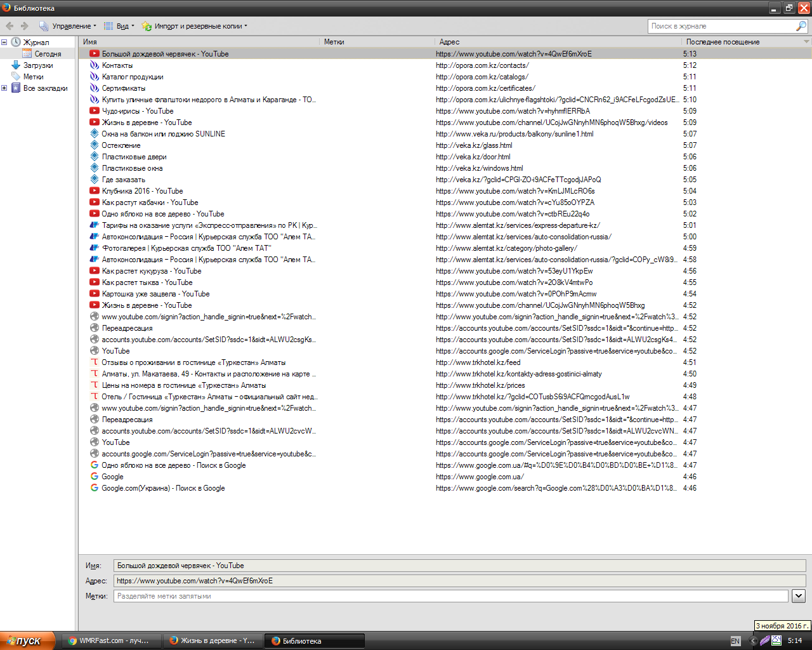Open the column picker at the header's right end

click(807, 42)
